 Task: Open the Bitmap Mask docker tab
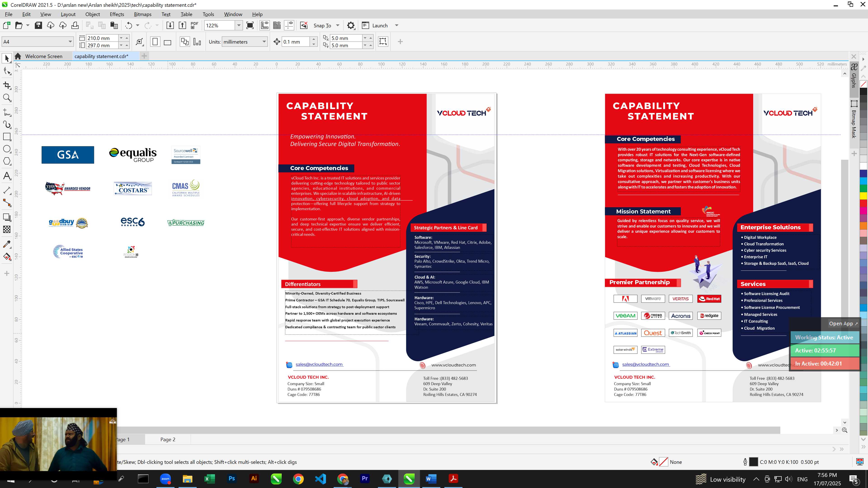coord(854,119)
